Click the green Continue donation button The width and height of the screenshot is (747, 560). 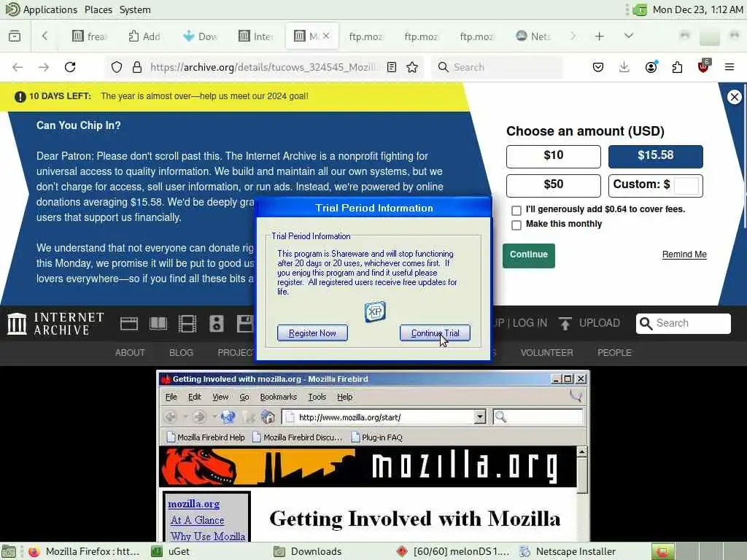pyautogui.click(x=528, y=255)
